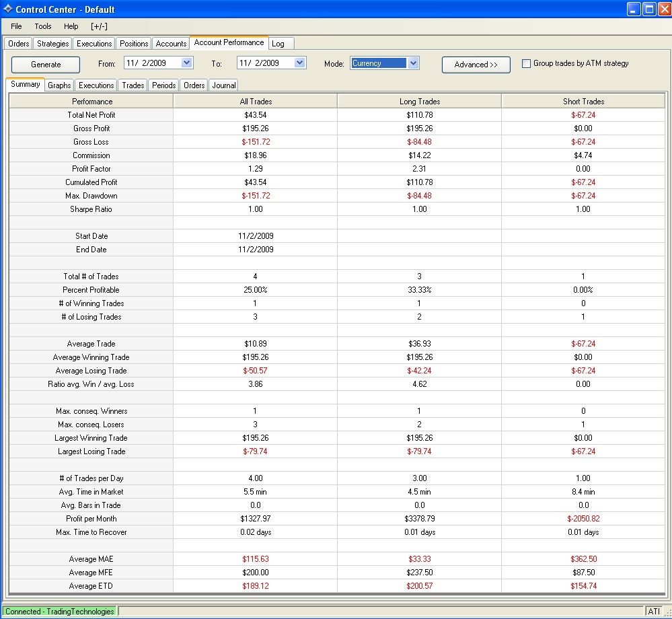672x619 pixels.
Task: Click All Trades Max. Time to Recover 0.02 days
Action: tap(256, 532)
